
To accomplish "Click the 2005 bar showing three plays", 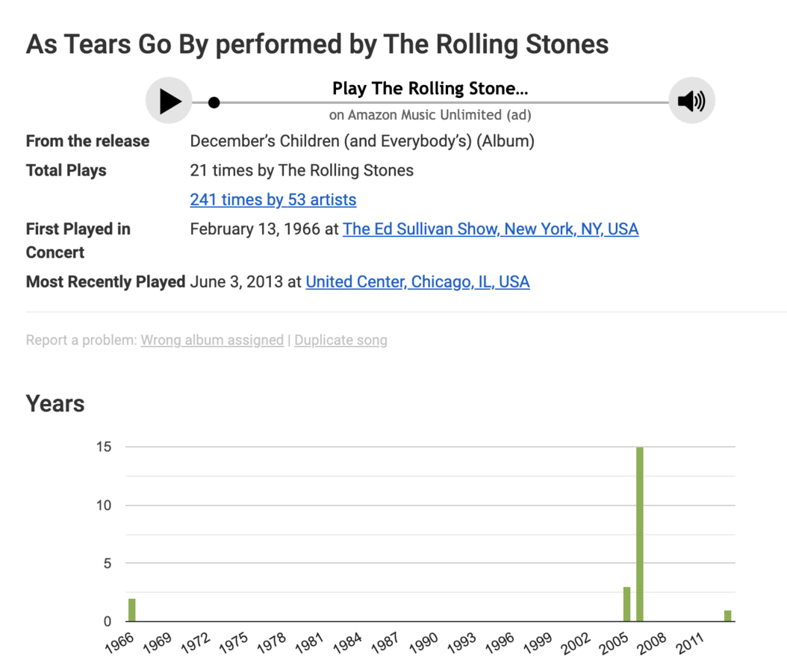I will click(x=627, y=604).
